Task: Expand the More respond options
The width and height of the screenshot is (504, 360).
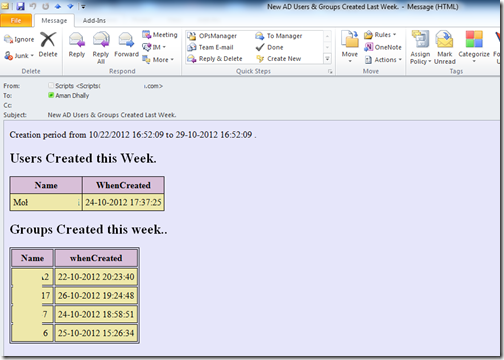Action: click(158, 60)
